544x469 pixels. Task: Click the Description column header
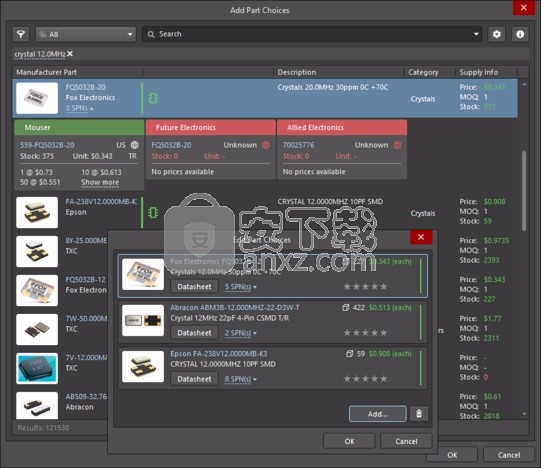[297, 72]
